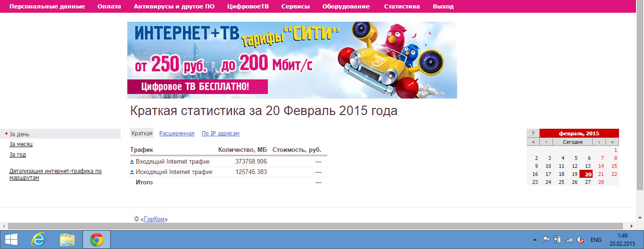This screenshot has height=249, width=644.
Task: Open За год statistics
Action: (x=17, y=155)
